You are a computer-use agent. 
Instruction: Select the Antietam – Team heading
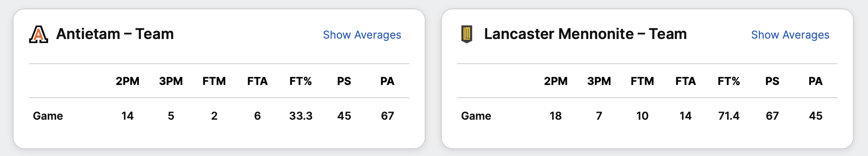pos(115,34)
